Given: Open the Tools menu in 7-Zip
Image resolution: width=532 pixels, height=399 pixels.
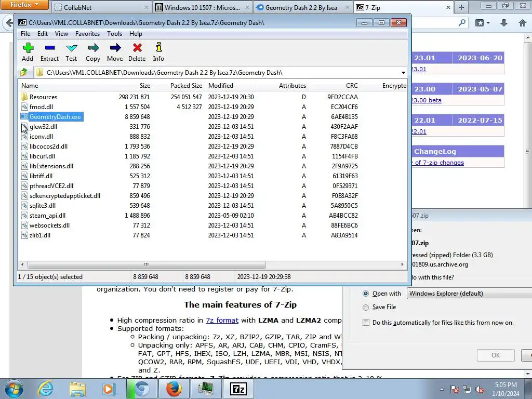Looking at the screenshot, I should coord(114,34).
